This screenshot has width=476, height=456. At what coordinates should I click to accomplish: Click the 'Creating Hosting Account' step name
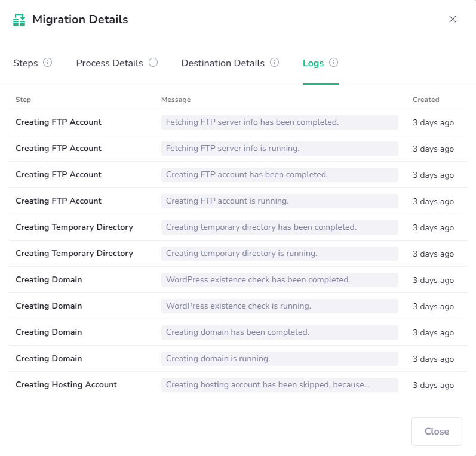[x=66, y=385]
